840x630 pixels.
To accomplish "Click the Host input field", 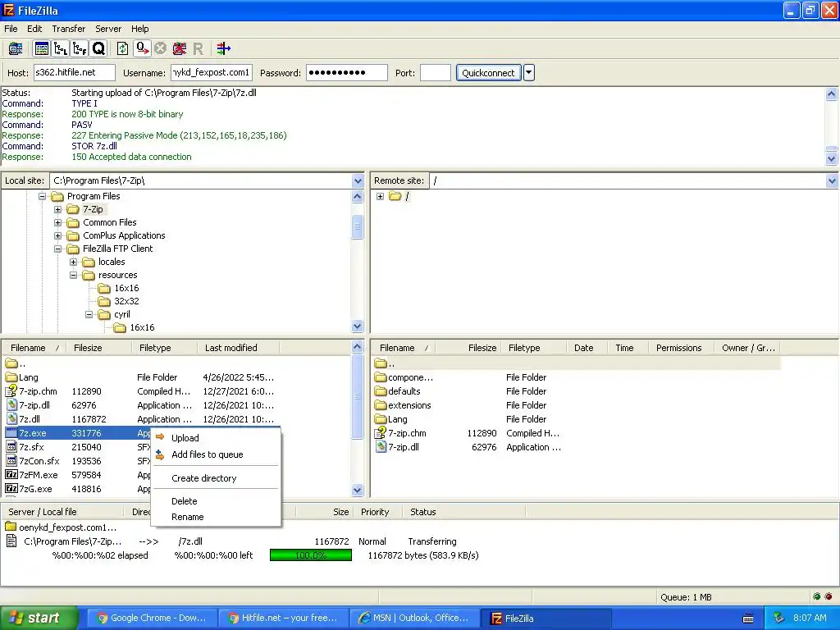I will 75,72.
